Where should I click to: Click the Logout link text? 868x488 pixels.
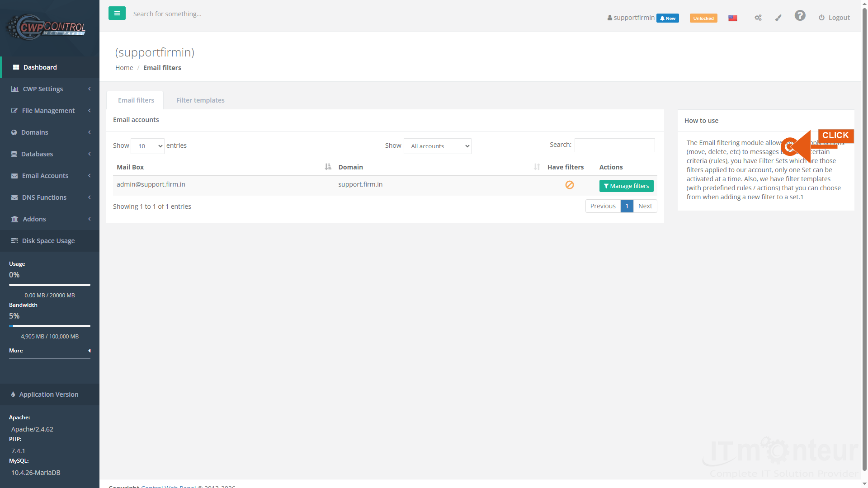(x=839, y=18)
